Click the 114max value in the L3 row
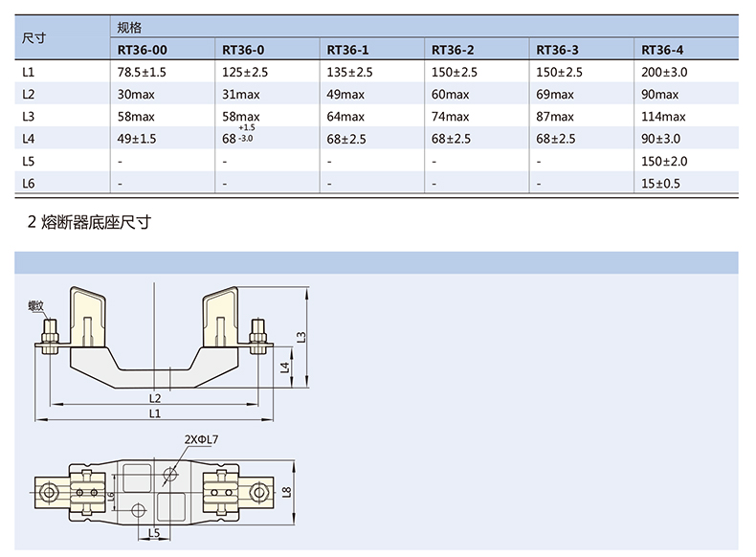Image resolution: width=756 pixels, height=557 pixels. coord(663,117)
